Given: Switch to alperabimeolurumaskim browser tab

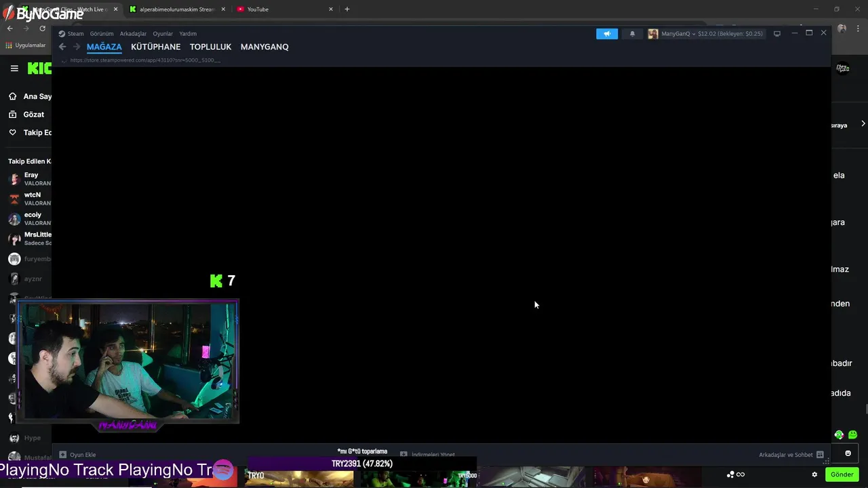Looking at the screenshot, I should pyautogui.click(x=177, y=9).
